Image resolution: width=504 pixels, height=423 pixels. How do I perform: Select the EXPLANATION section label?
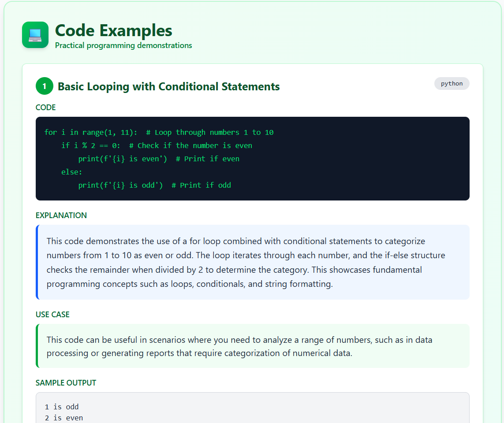coord(61,215)
